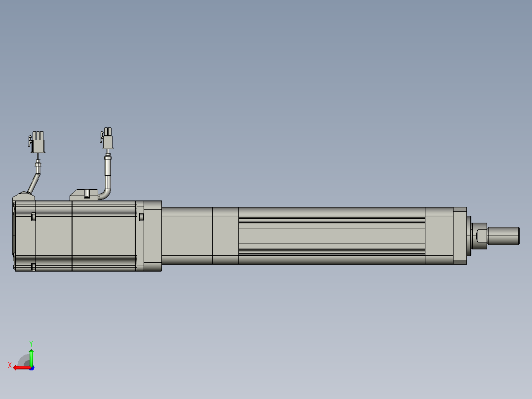Select the three-pin connector plug on the angled cable
Image resolution: width=532 pixels, height=399 pixels.
pos(37,142)
